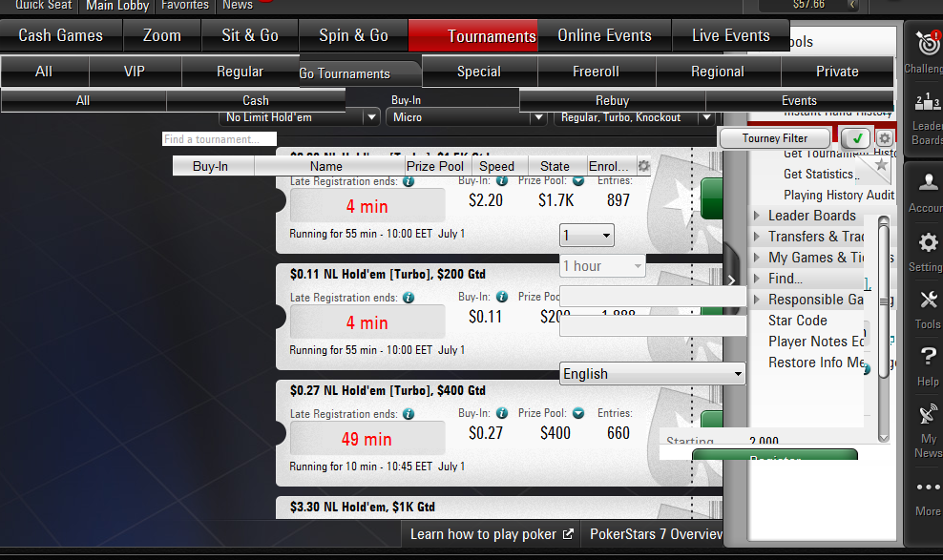Viewport: 943px width, 560px height.
Task: Click the column settings gear beside Enrol...
Action: click(x=643, y=166)
